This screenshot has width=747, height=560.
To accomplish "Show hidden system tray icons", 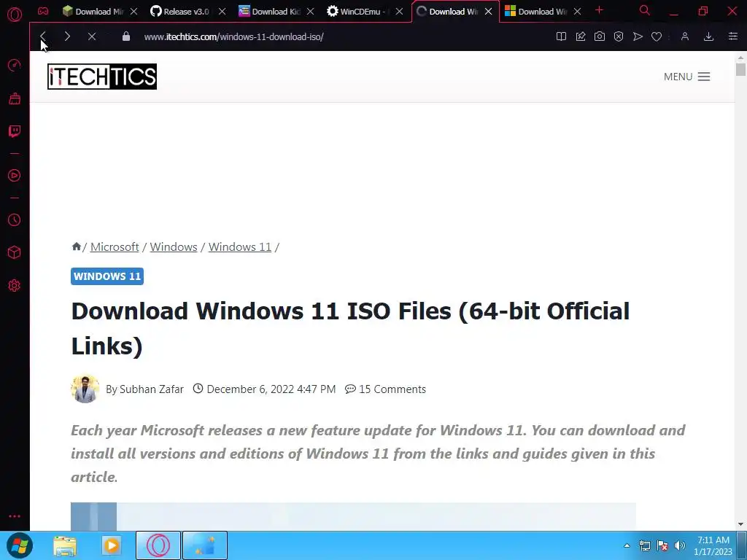I will pos(627,545).
